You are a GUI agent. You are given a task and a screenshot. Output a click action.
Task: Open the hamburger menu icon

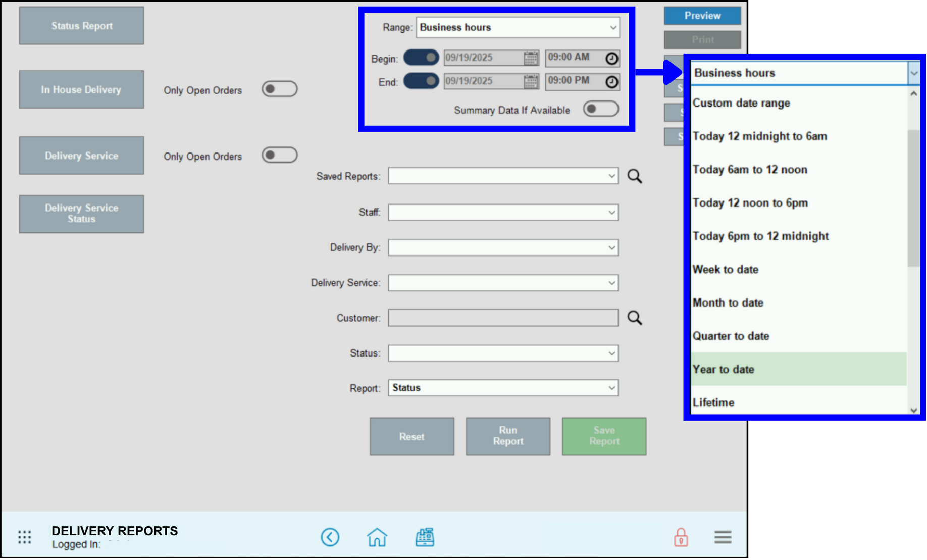pyautogui.click(x=723, y=537)
